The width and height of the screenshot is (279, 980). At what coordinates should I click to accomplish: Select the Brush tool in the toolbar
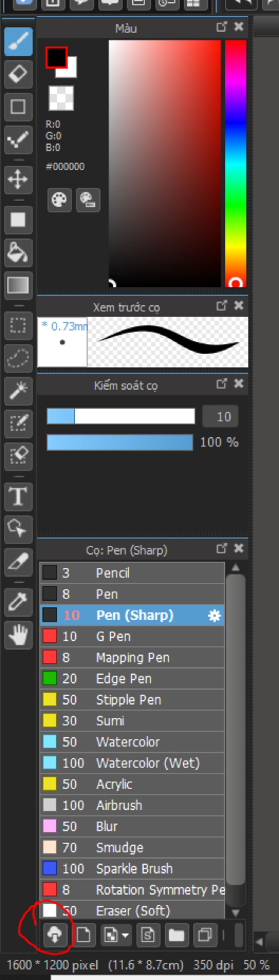click(18, 41)
